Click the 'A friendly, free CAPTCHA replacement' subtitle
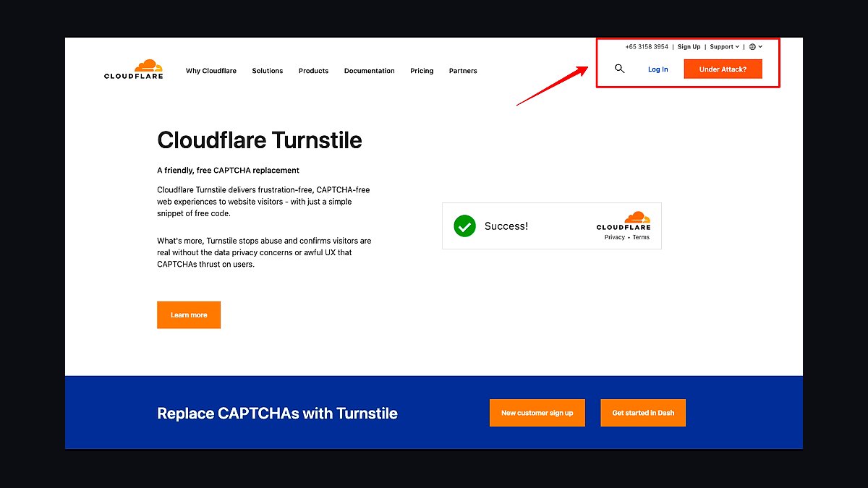This screenshot has height=488, width=868. pyautogui.click(x=228, y=171)
